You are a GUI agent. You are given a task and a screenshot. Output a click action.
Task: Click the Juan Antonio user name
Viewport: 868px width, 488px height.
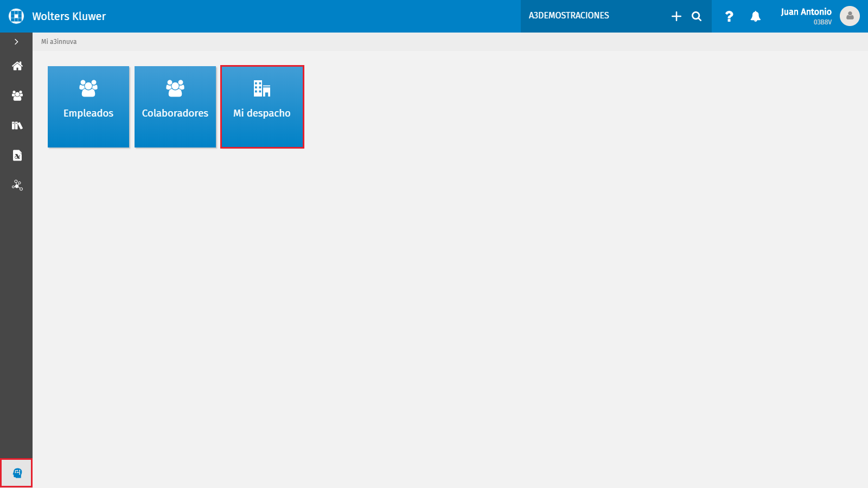pos(806,12)
